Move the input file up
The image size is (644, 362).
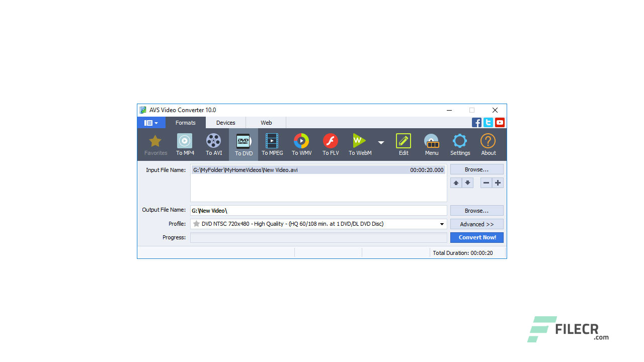456,183
